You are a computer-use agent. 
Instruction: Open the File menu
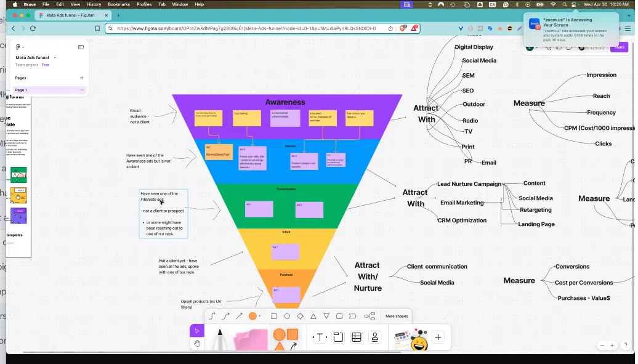point(46,4)
